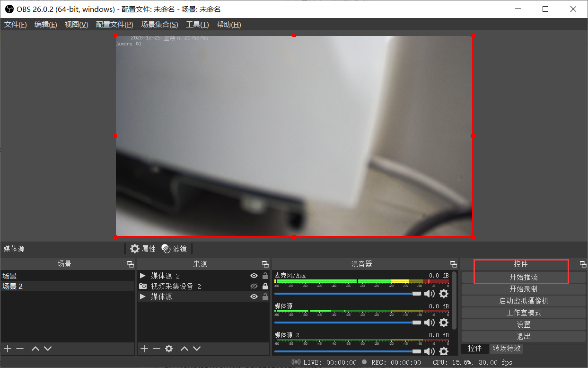Viewport: 588px width, 368px height.
Task: Switch to the 转场特效 tab
Action: (507, 348)
